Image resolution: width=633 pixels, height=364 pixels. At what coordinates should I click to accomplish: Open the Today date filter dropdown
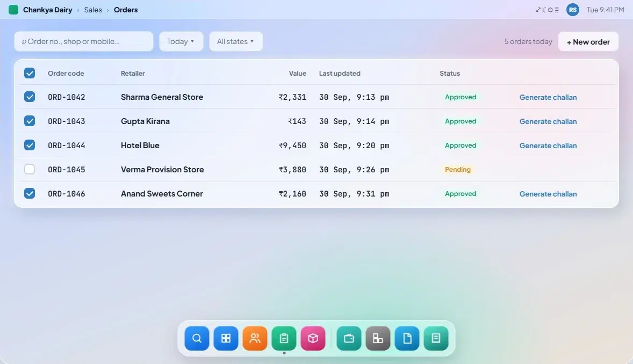[x=181, y=41]
